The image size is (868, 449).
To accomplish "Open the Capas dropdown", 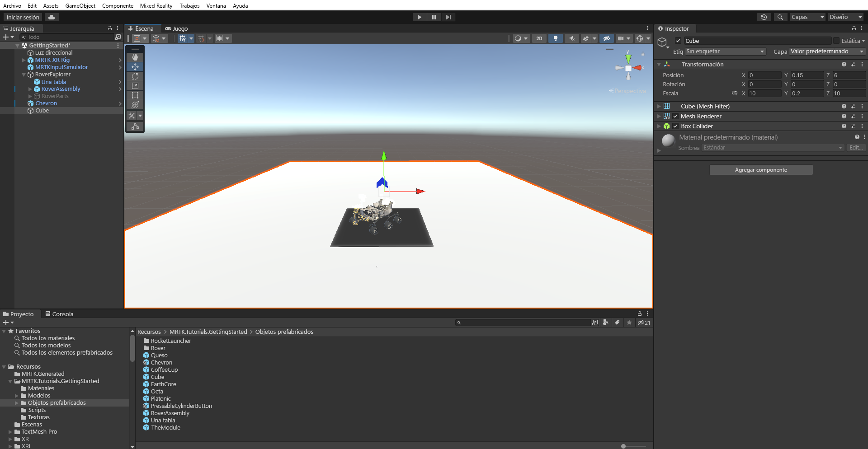I will [807, 17].
